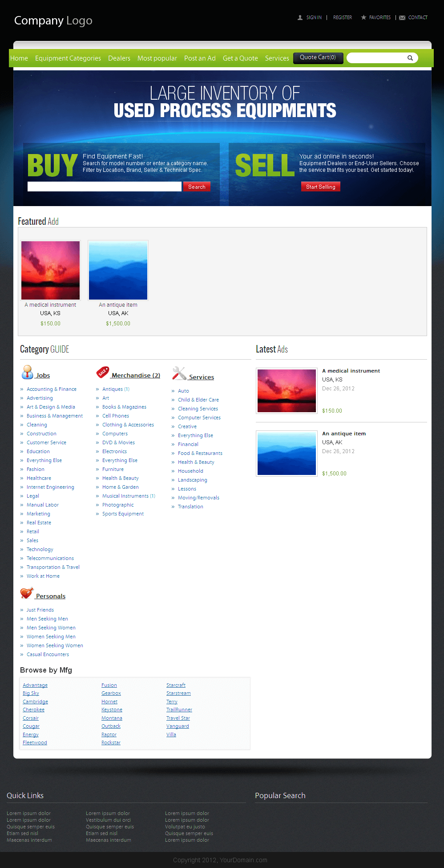This screenshot has width=444, height=868.
Task: Open the latest ads medical instrument image
Action: coord(287,391)
